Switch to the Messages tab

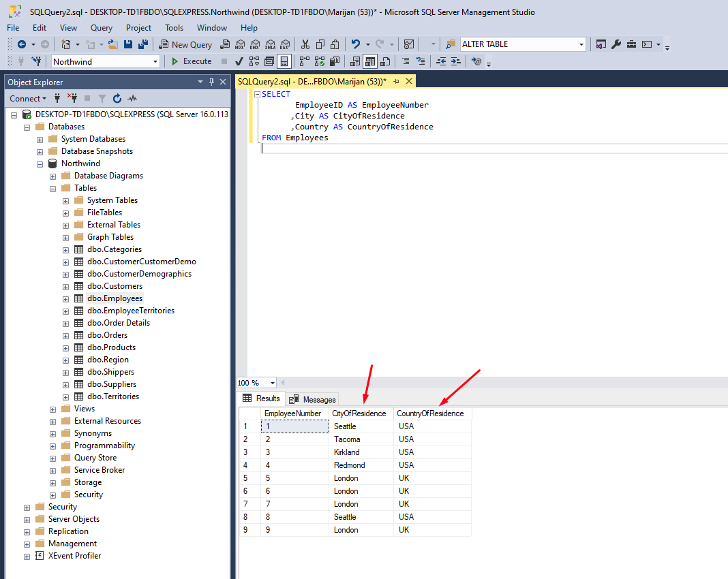point(313,399)
